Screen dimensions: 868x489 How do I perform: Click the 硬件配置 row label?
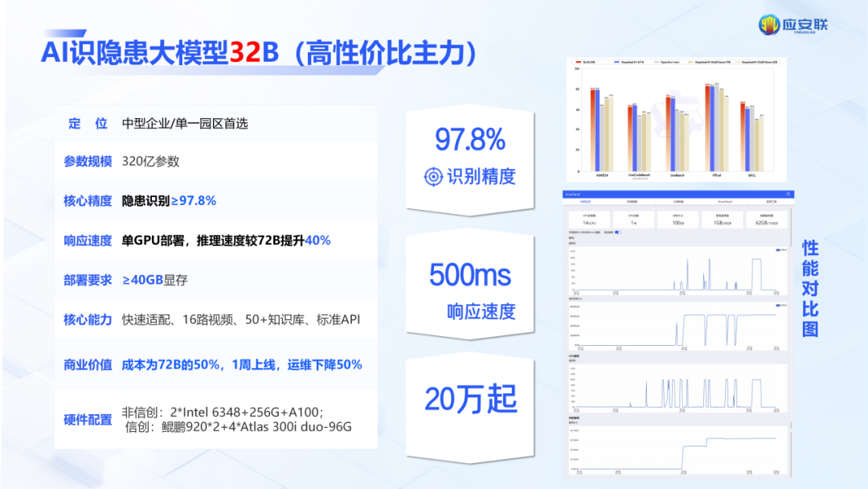point(88,420)
